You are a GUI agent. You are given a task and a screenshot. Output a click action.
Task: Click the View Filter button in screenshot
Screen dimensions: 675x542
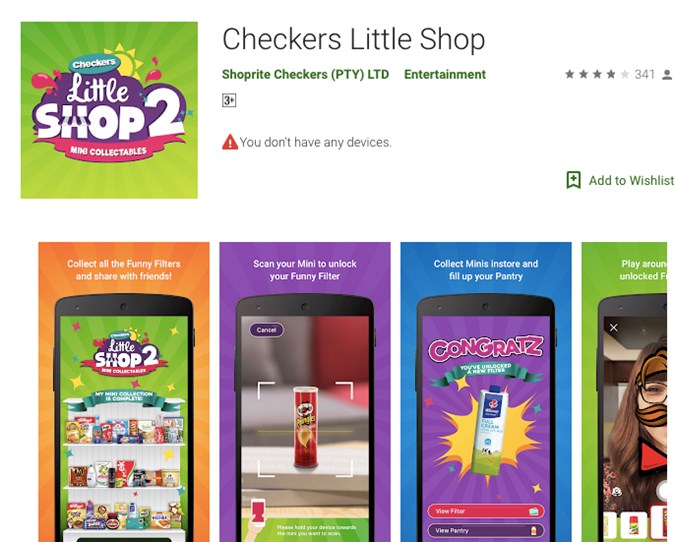coord(486,511)
